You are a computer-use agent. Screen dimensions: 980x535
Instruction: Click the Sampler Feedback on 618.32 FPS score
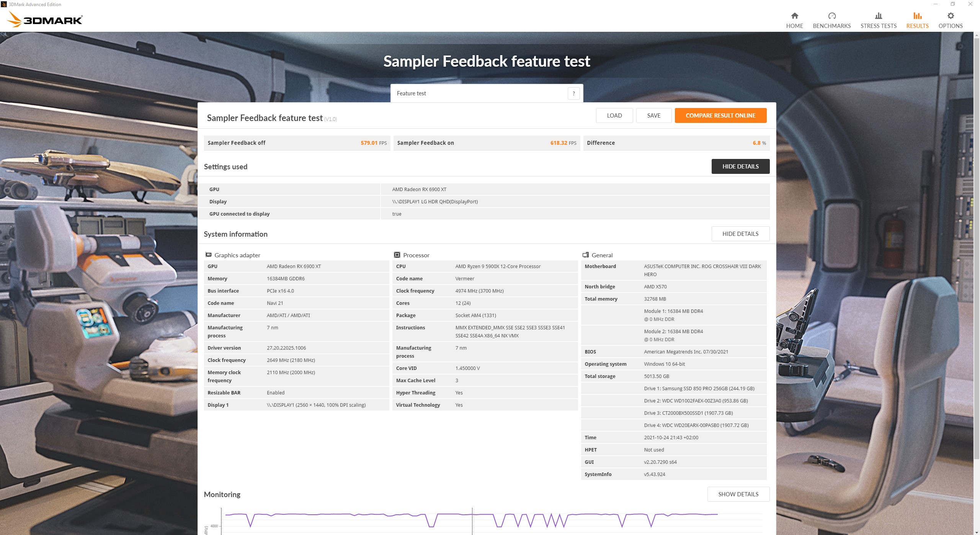coord(563,143)
